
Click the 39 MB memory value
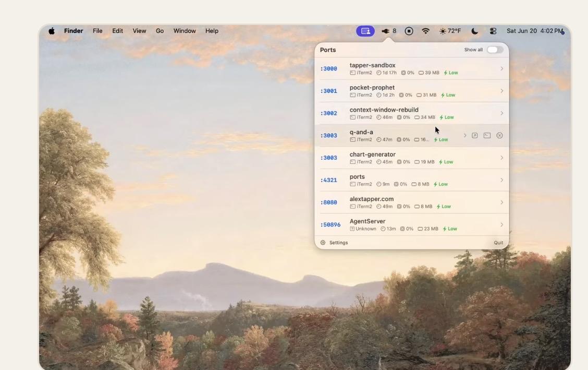pos(432,73)
